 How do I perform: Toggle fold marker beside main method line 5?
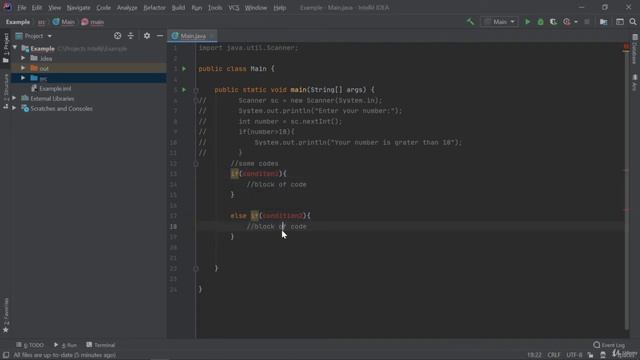196,90
